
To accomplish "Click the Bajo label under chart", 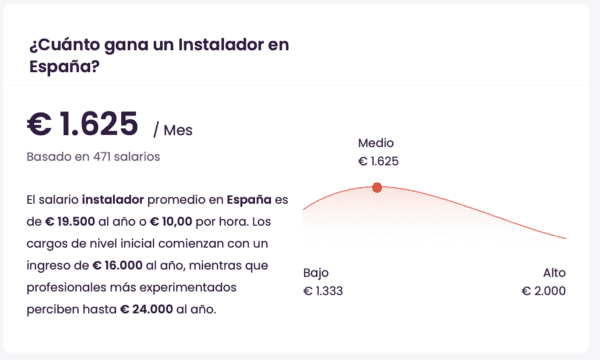I will pyautogui.click(x=316, y=273).
